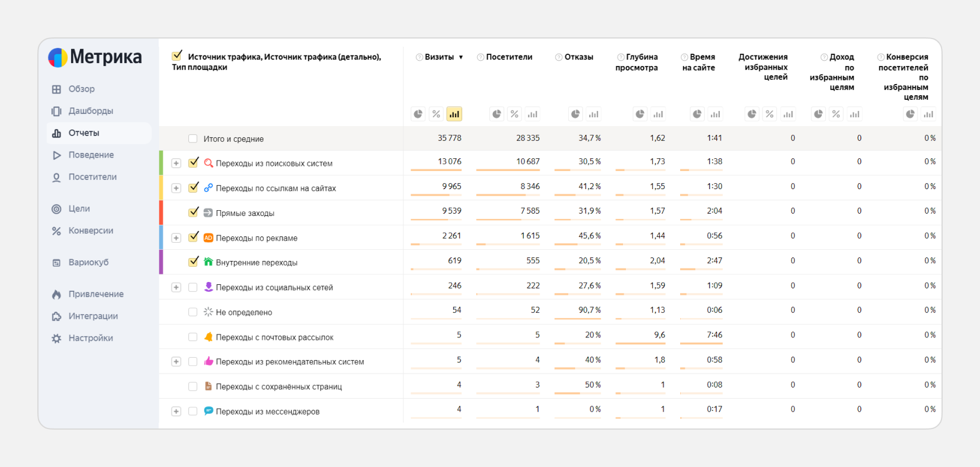Viewport: 980px width, 467px height.
Task: Click the 35 778 total visits value
Action: (x=449, y=138)
